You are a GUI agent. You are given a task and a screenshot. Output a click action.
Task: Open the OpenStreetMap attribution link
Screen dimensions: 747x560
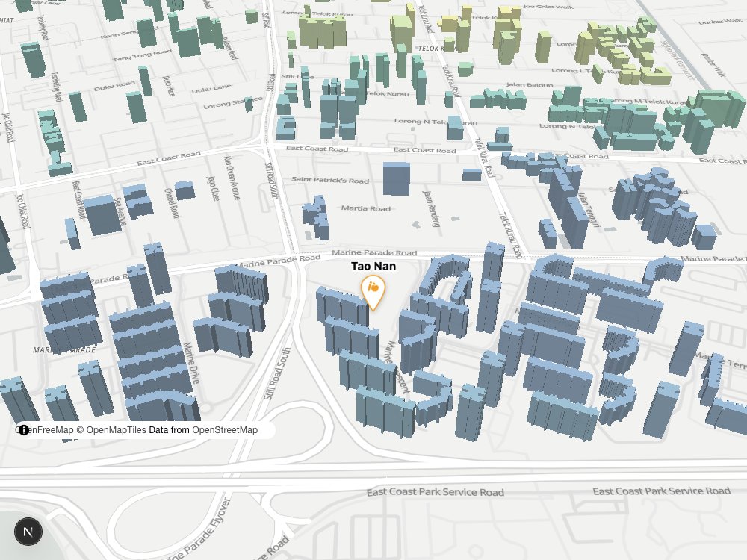point(225,430)
